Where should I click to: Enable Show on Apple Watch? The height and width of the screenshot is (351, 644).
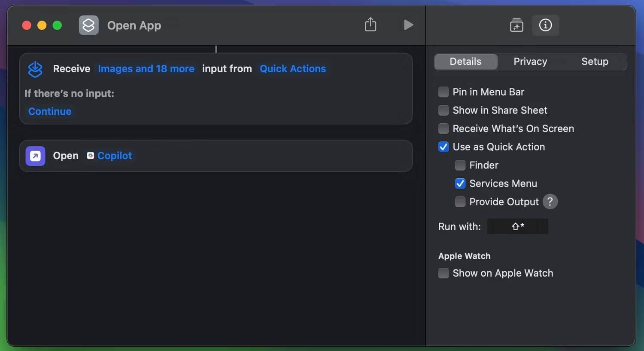coord(443,273)
